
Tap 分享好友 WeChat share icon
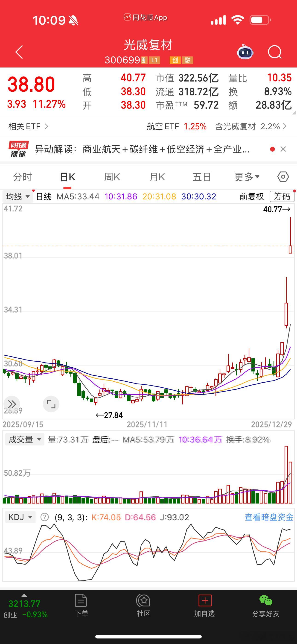(265, 606)
